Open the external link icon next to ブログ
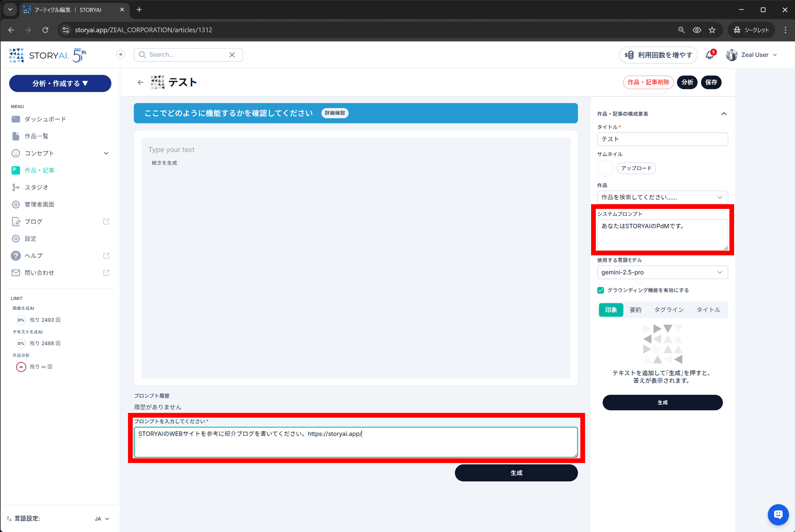The height and width of the screenshot is (532, 795). click(x=106, y=222)
